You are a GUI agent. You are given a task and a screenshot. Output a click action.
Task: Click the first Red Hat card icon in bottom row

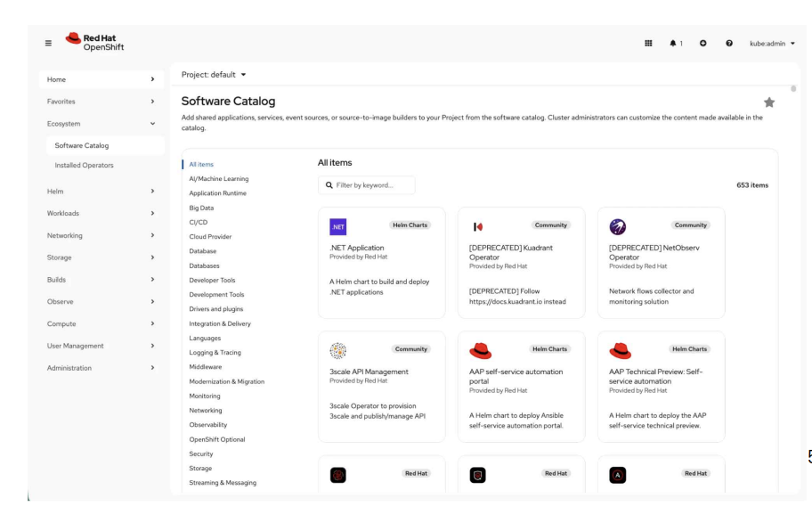point(337,475)
